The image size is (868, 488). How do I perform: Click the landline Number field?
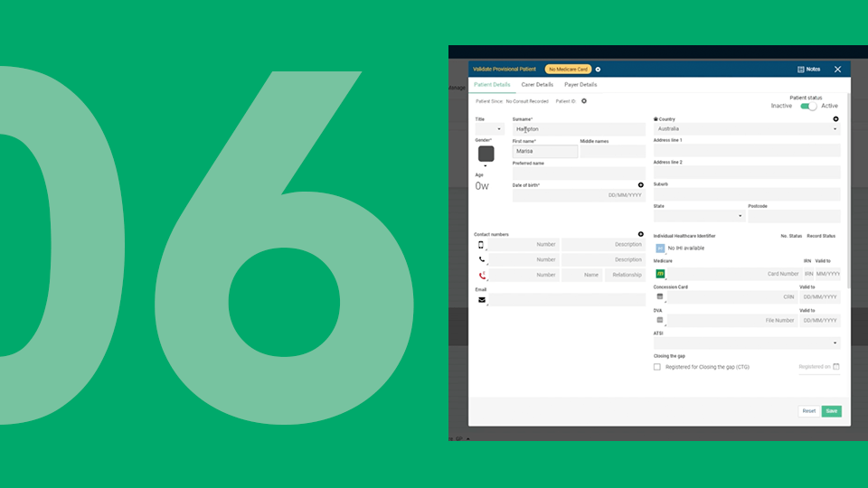point(524,259)
